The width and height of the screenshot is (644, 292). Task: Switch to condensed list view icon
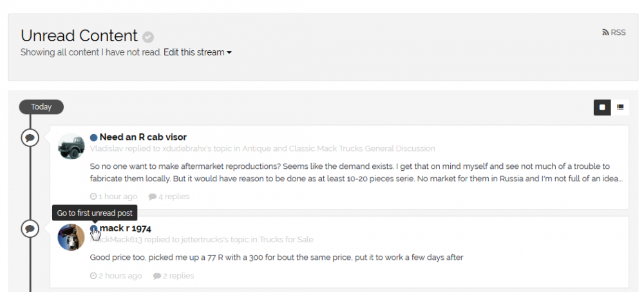pyautogui.click(x=620, y=108)
